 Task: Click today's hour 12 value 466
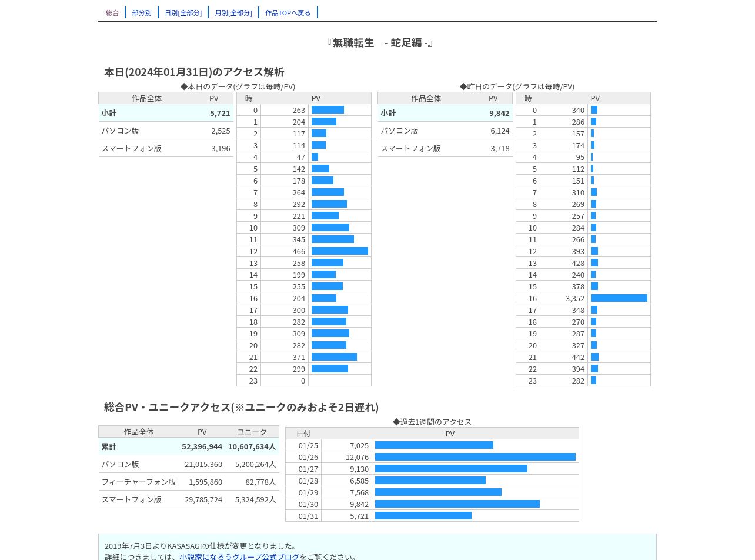(x=299, y=251)
